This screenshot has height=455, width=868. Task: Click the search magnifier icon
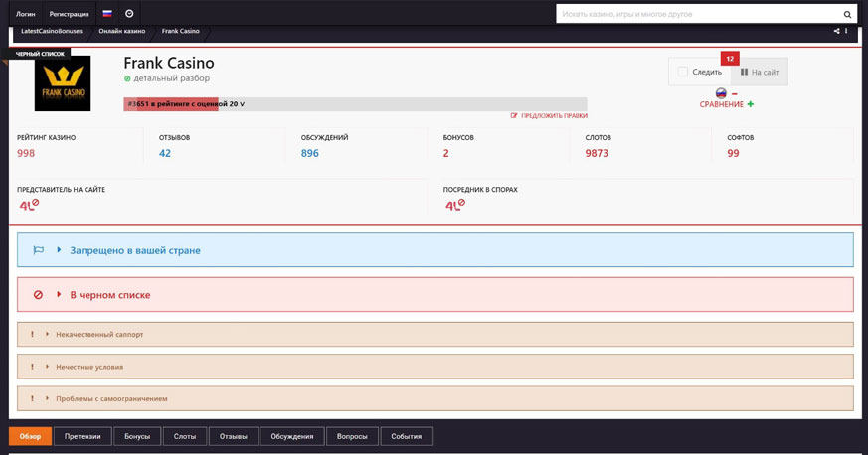(x=847, y=14)
